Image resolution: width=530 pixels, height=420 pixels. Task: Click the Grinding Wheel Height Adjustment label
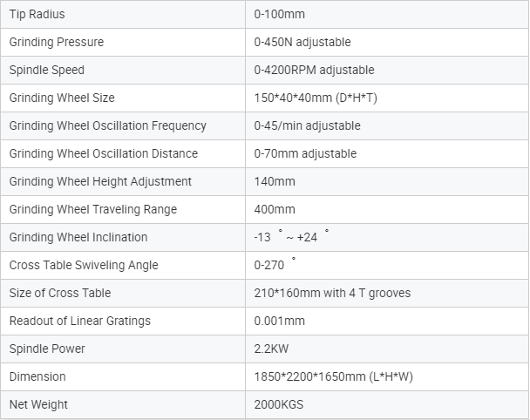100,181
